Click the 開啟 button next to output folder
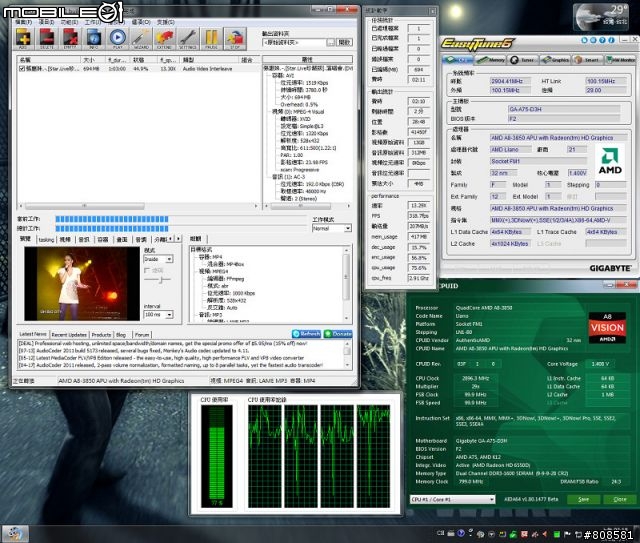 pyautogui.click(x=344, y=42)
